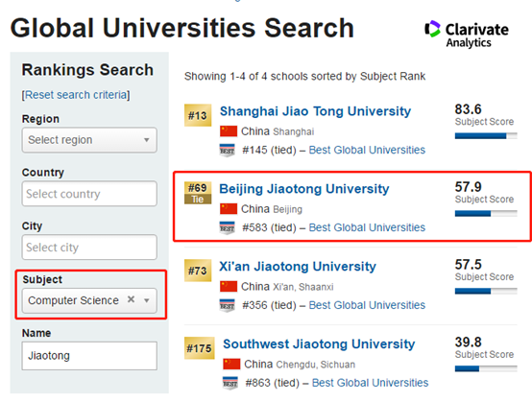Click the Best badge icon beside #145 (tied)
Screen dimensions: 532x402
227,150
